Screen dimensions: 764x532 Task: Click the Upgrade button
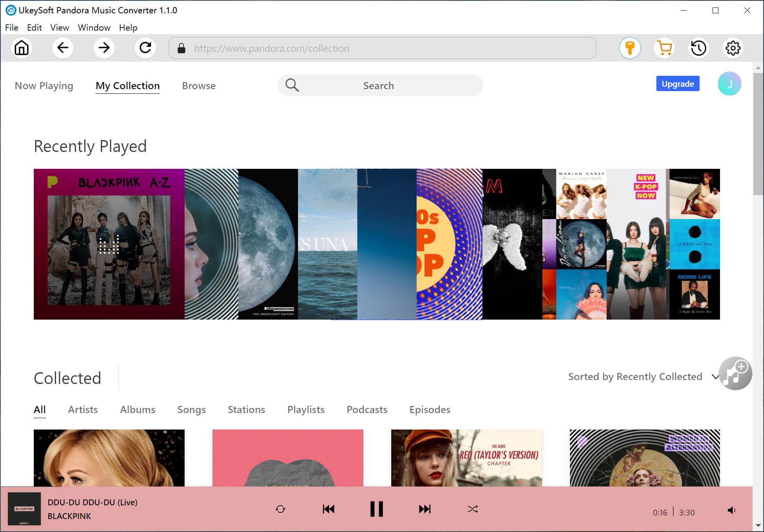(x=678, y=84)
